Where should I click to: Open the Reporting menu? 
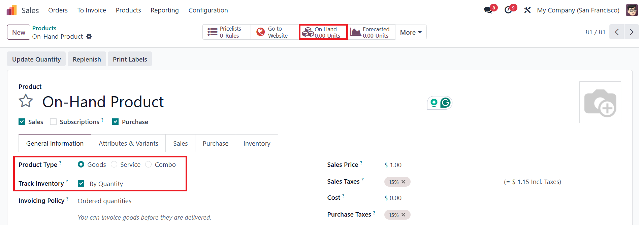(165, 10)
